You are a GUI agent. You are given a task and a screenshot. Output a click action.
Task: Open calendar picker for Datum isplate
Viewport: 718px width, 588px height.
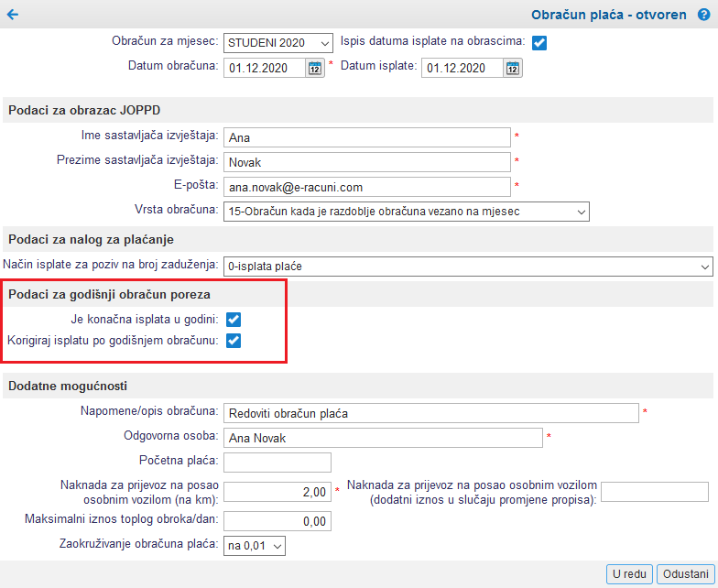(513, 68)
